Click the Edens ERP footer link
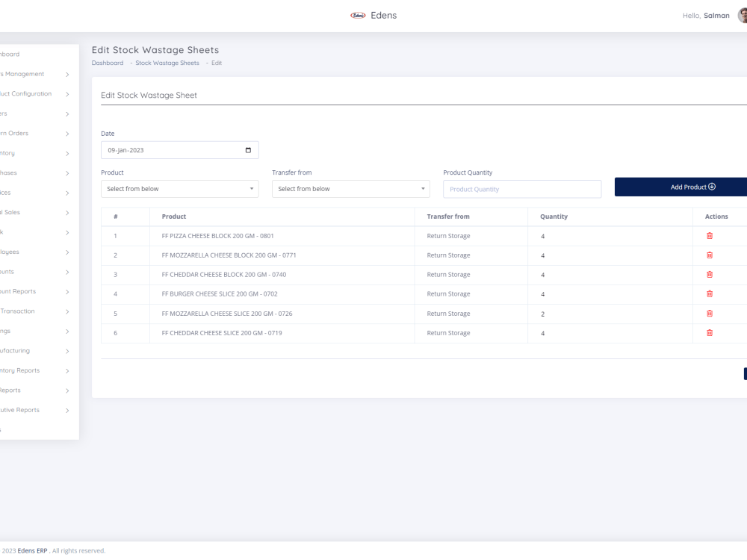747x560 pixels. 32,550
